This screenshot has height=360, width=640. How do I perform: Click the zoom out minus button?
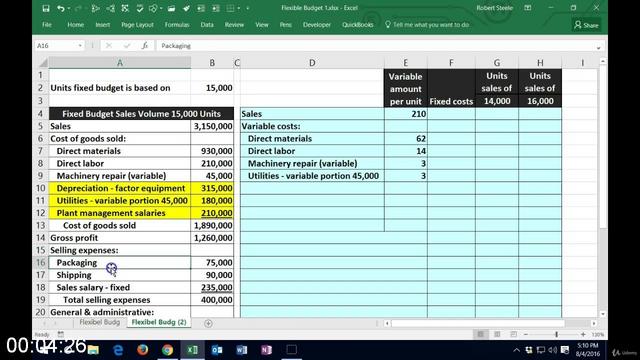click(x=526, y=334)
